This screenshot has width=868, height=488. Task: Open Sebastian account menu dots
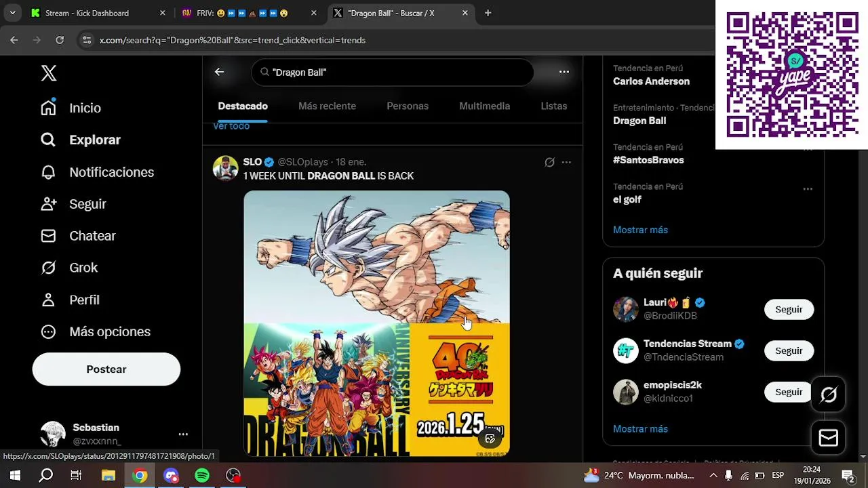coord(183,434)
